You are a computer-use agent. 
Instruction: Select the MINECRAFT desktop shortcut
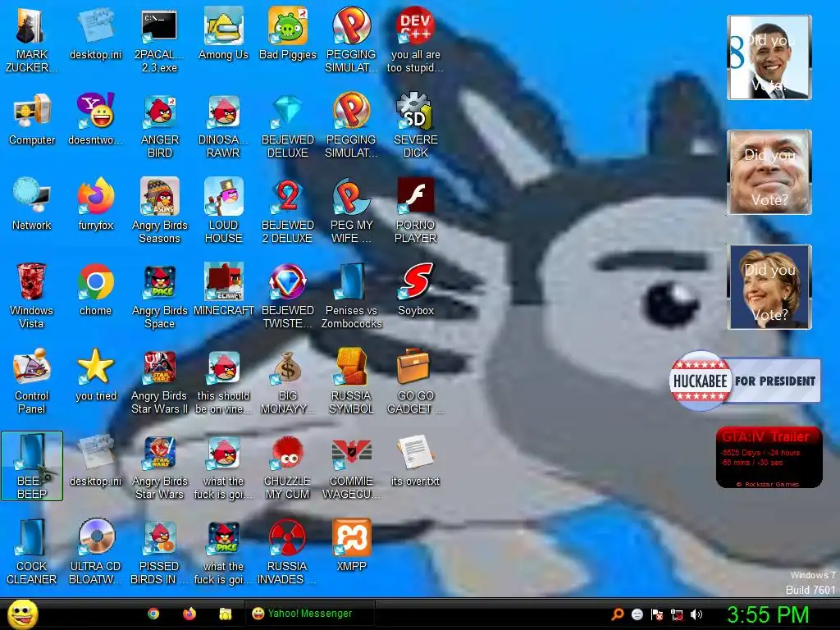(x=223, y=289)
